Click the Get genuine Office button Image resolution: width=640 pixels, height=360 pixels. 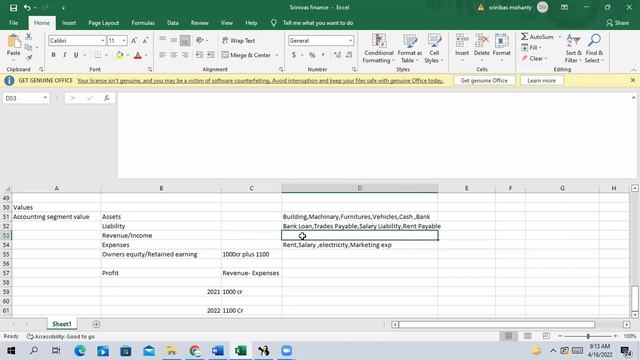point(484,80)
